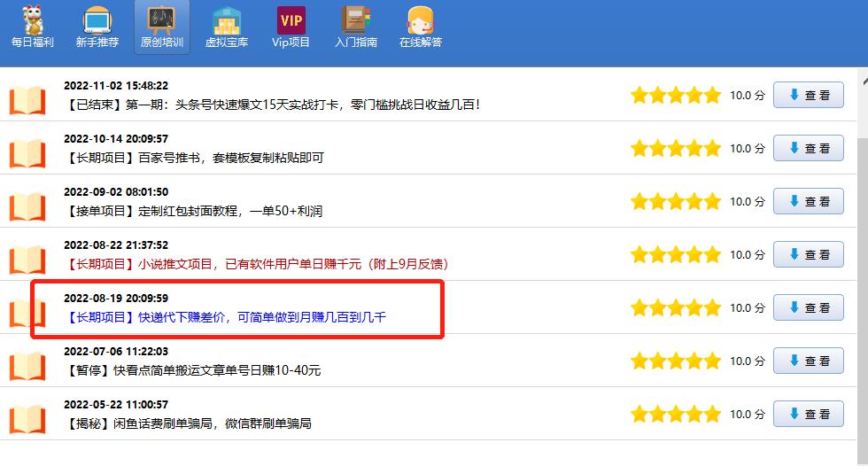Viewport: 868px width, 466px height.
Task: Click book icon of 定制红包封面教程 row
Action: pyautogui.click(x=27, y=206)
